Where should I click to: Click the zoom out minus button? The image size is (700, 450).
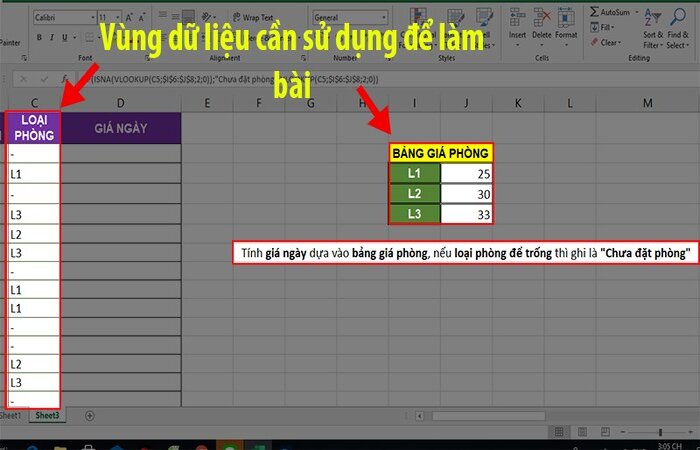point(622,432)
